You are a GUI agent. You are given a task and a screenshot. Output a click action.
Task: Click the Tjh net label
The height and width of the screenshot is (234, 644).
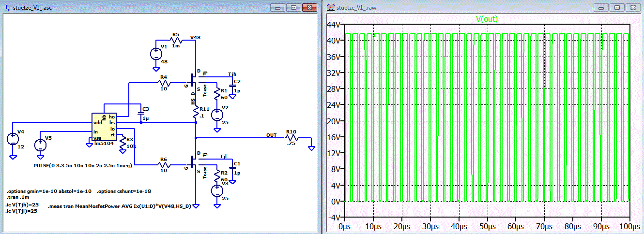[232, 74]
